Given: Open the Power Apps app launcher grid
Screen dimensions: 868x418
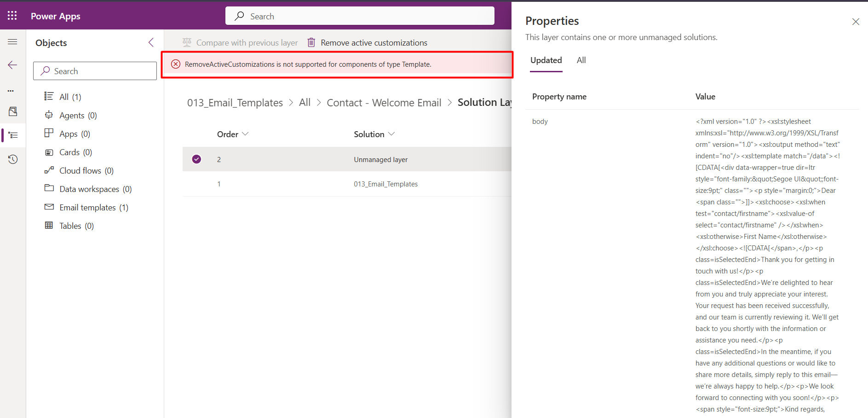Looking at the screenshot, I should (12, 16).
